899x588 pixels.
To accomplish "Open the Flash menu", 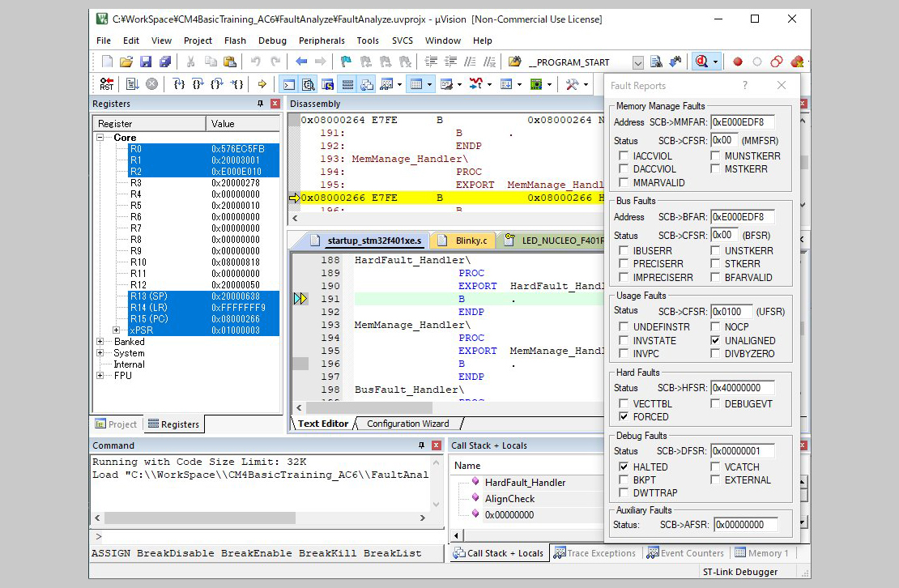I will pos(235,40).
